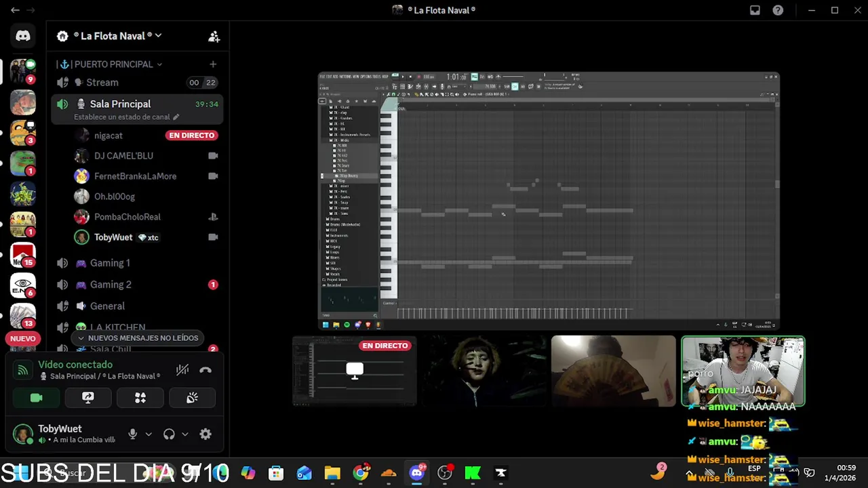This screenshot has height=488, width=868.
Task: Create a channel with the plus in PUERTO PRINCIPAL
Action: coord(213,64)
